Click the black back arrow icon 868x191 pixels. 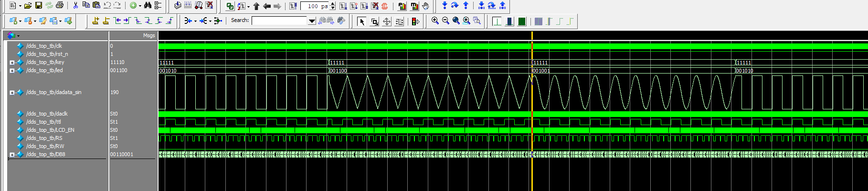tap(267, 6)
